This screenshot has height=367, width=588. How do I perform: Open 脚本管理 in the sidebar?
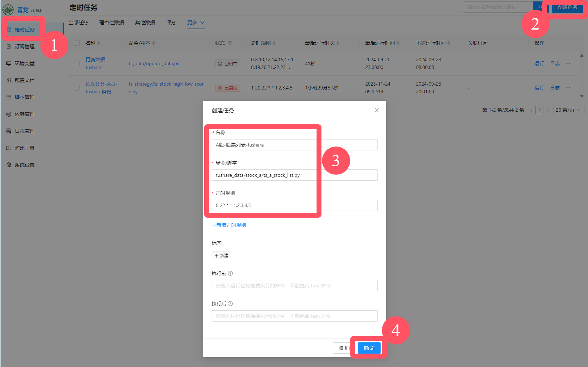25,97
